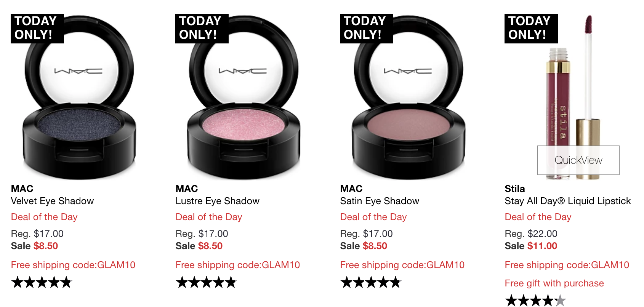Click the QuickView button on Stila lipstick

[578, 160]
